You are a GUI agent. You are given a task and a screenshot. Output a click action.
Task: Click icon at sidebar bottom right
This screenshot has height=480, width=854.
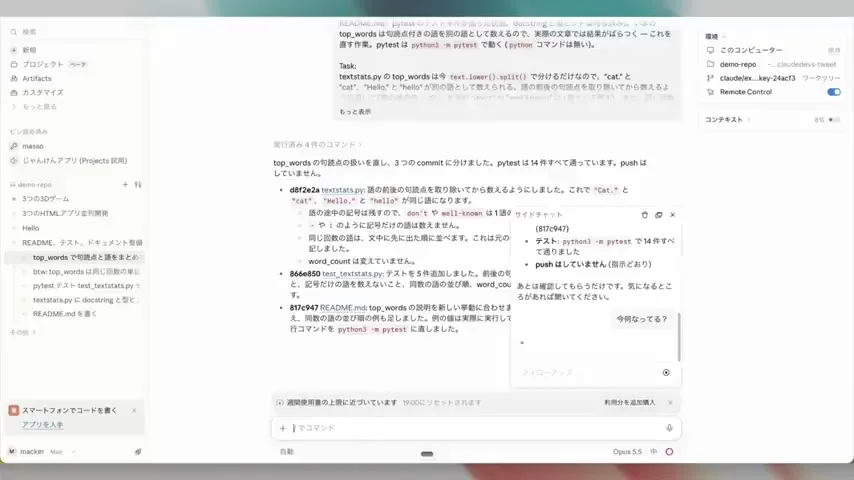pyautogui.click(x=138, y=452)
